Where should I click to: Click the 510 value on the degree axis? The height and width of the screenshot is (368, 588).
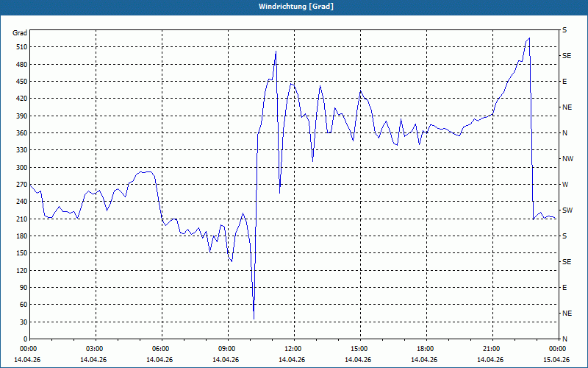point(22,47)
